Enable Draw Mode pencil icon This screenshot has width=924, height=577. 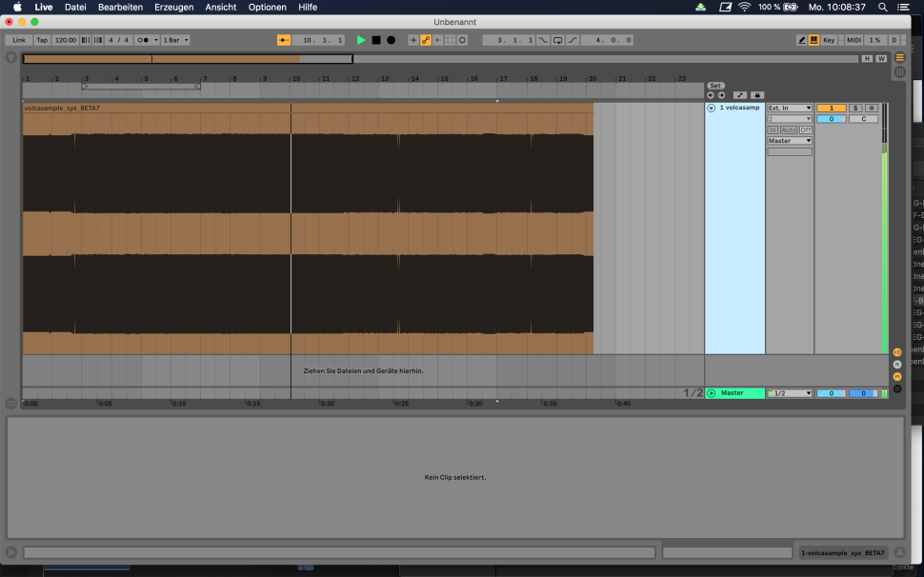click(x=802, y=40)
